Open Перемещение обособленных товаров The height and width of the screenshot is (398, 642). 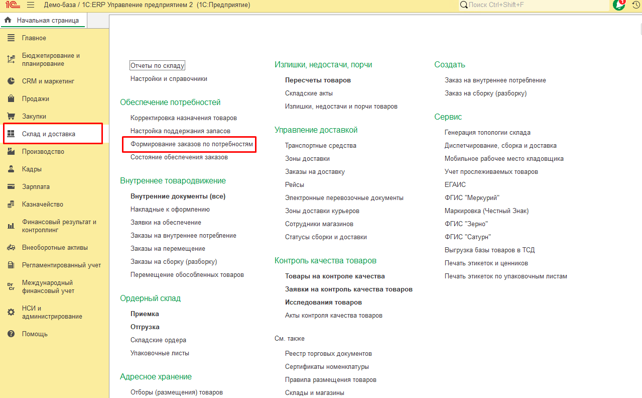click(x=187, y=275)
